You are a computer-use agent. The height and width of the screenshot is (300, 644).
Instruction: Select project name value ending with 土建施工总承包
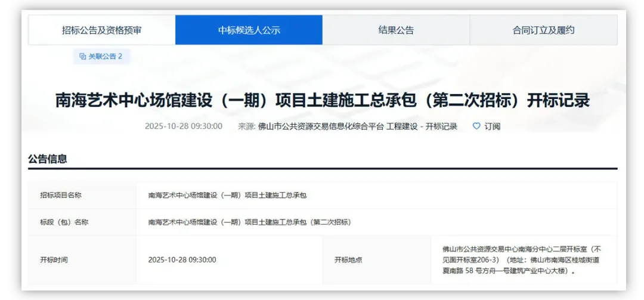(x=228, y=195)
